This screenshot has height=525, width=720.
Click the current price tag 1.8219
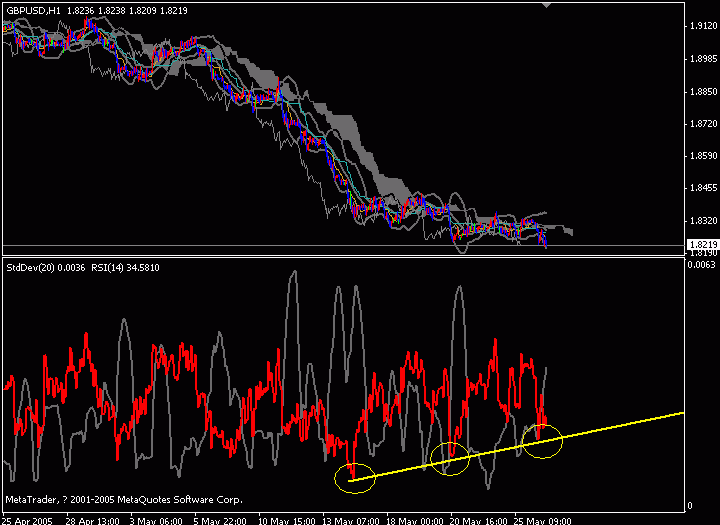[x=703, y=244]
